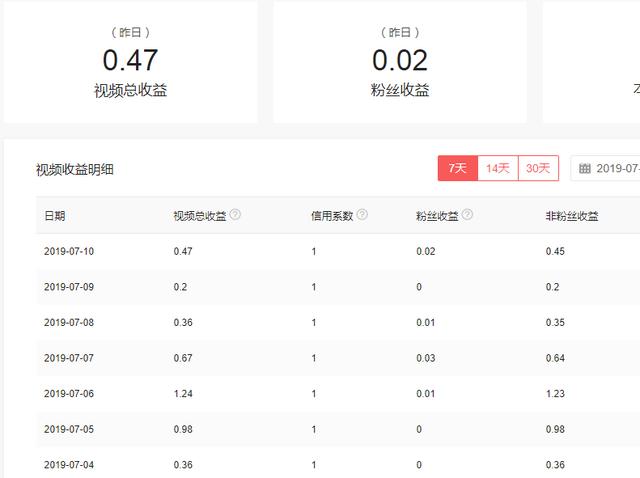The image size is (640, 478).
Task: Click the 2019-07-08 row entry
Action: [x=69, y=322]
